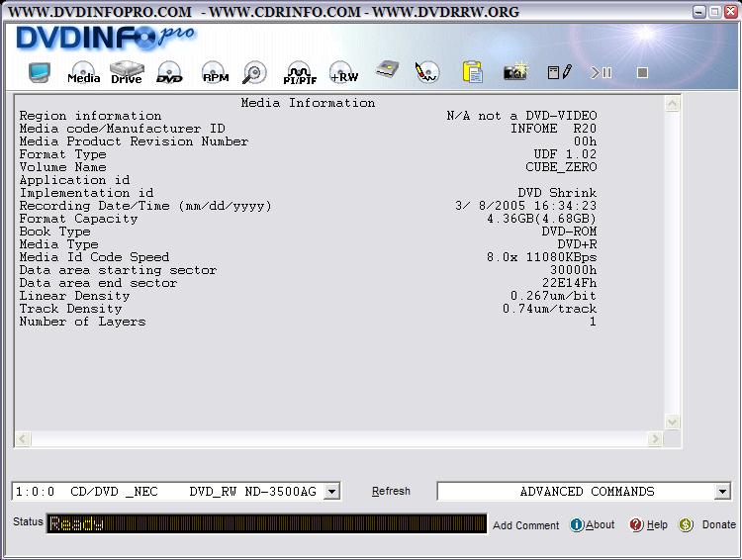
Task: Expand the drive selection dropdown arrow
Action: pyautogui.click(x=332, y=492)
